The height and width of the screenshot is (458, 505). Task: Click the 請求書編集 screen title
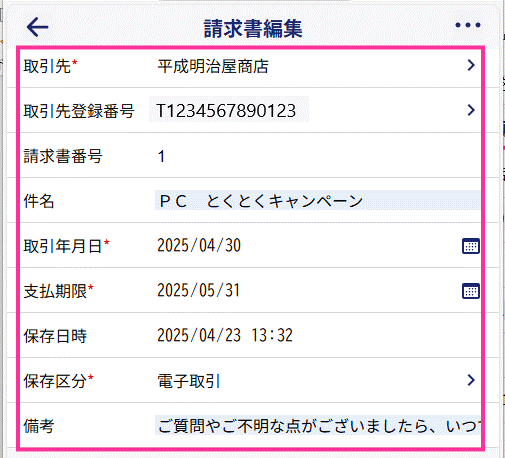(253, 29)
